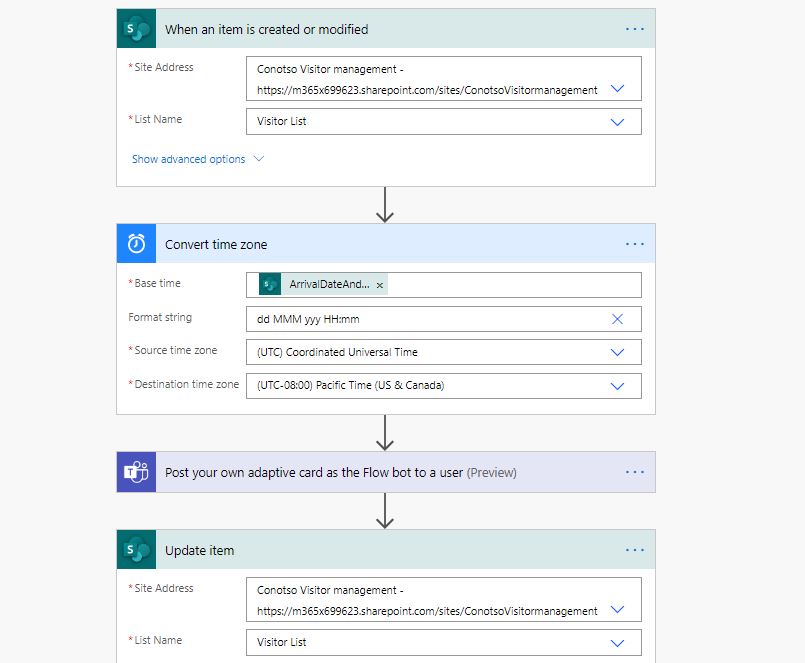Remove the ArrivalDateAnd... token from Base time
The height and width of the screenshot is (663, 805).
[x=379, y=285]
